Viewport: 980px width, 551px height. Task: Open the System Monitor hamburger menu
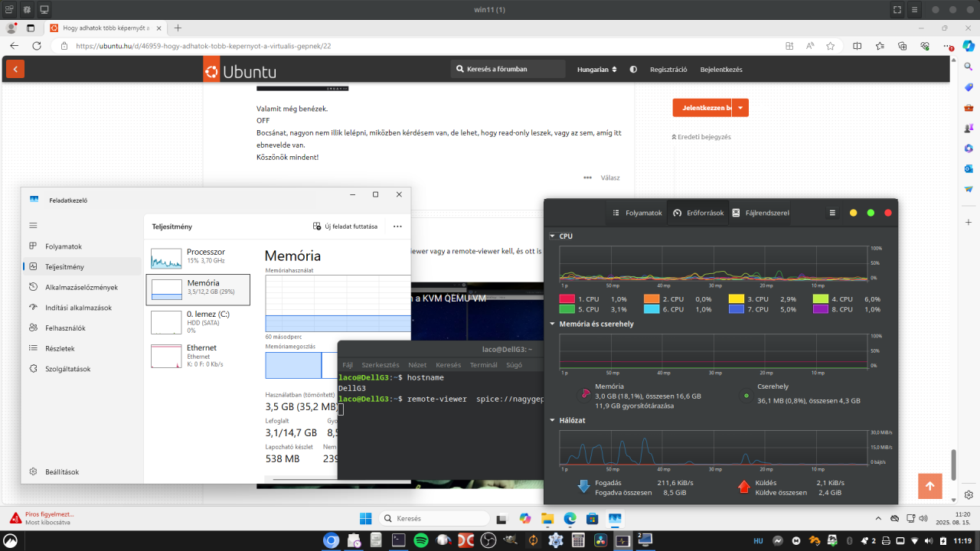(x=832, y=213)
